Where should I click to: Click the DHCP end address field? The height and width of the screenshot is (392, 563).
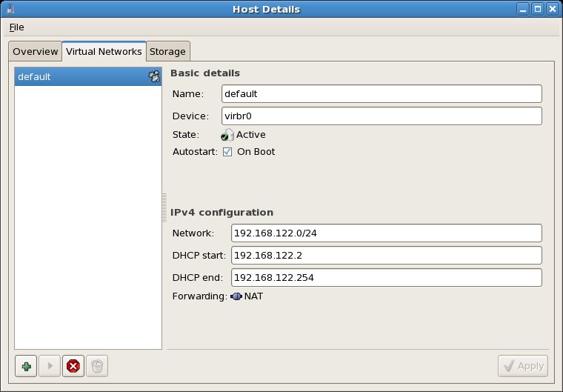(x=386, y=278)
